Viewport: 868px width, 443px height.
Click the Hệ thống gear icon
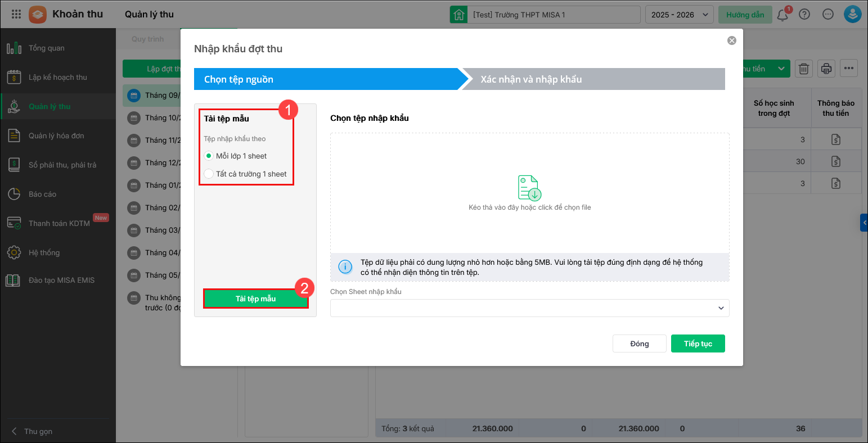pos(14,252)
